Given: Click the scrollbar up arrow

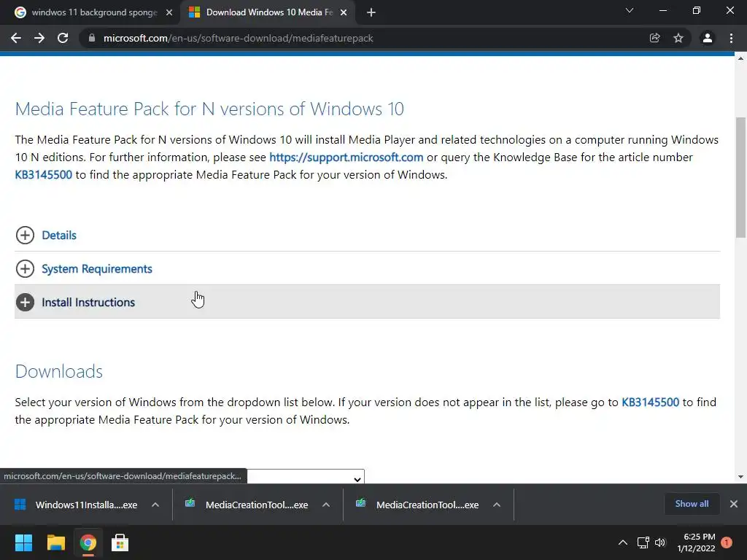Looking at the screenshot, I should (x=740, y=58).
